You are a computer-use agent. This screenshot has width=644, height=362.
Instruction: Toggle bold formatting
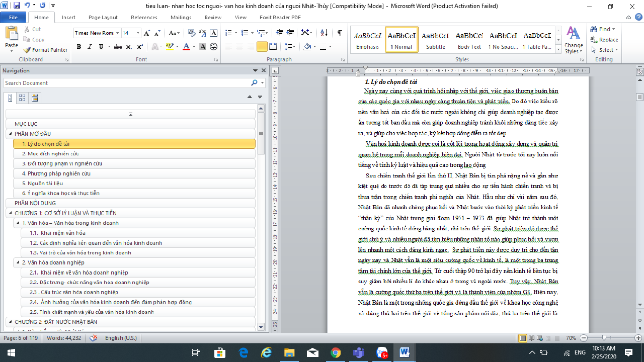point(78,46)
